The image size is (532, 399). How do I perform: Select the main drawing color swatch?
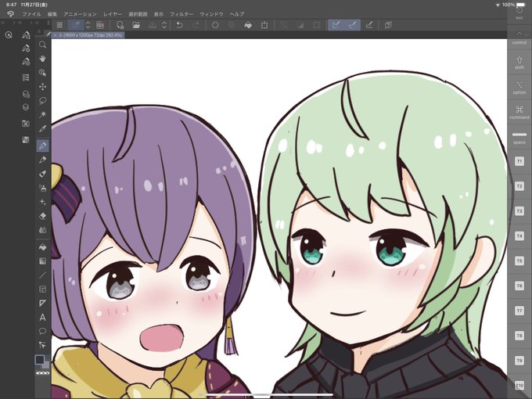coord(40,360)
